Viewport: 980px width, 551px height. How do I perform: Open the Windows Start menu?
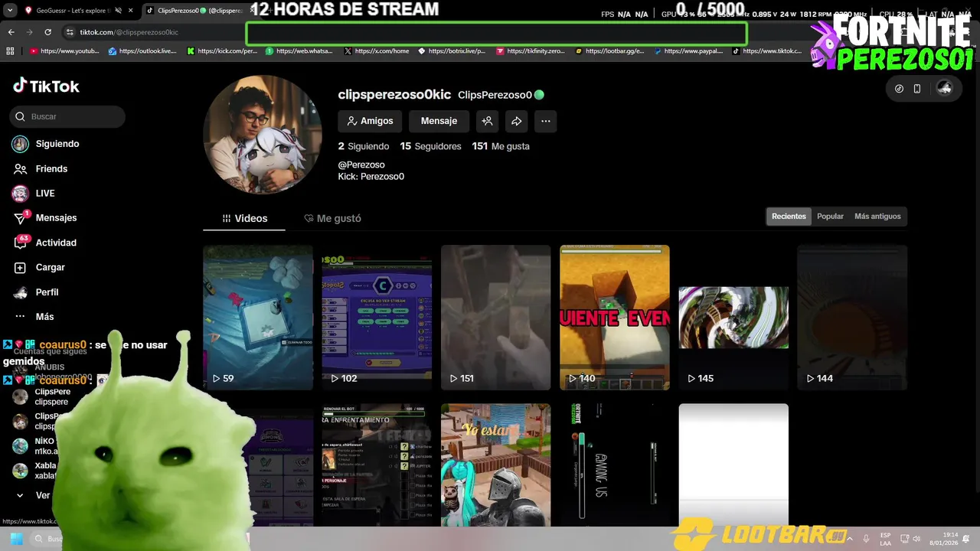pyautogui.click(x=17, y=539)
